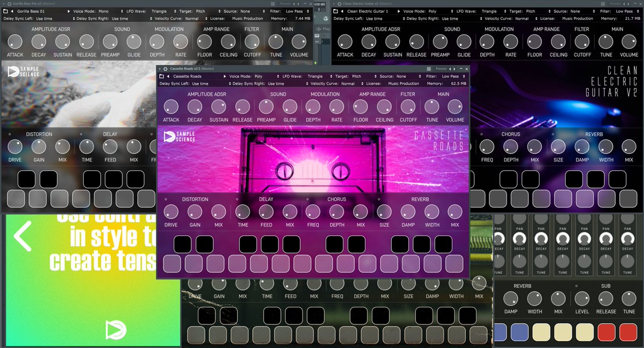The width and height of the screenshot is (644, 348).
Task: Toggle the Delay effect in Gorilla Bass window
Action: pyautogui.click(x=81, y=134)
